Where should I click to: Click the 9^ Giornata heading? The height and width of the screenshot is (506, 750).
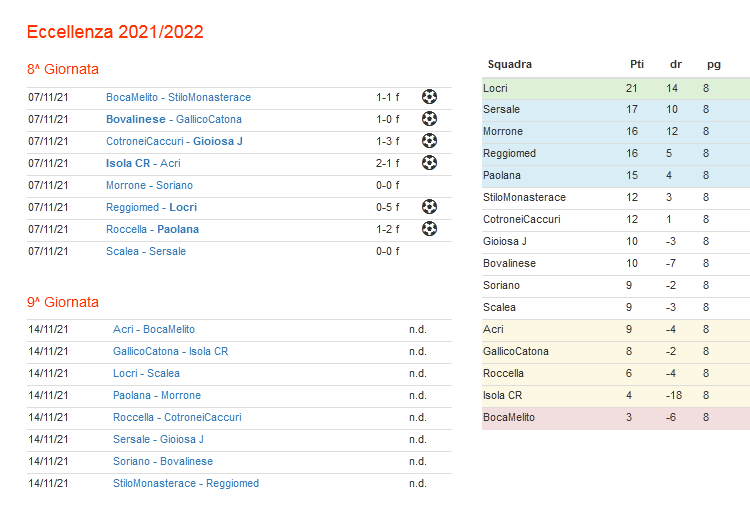click(63, 302)
